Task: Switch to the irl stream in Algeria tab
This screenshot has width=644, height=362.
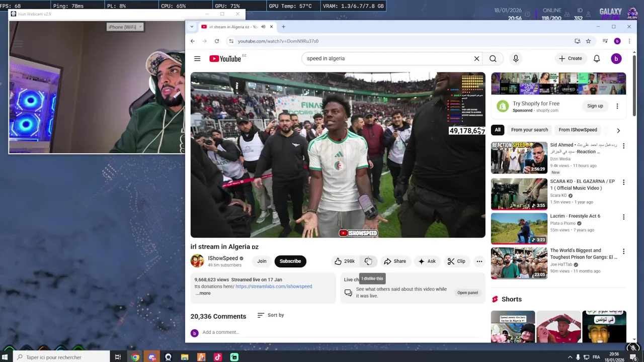Action: 232,27
